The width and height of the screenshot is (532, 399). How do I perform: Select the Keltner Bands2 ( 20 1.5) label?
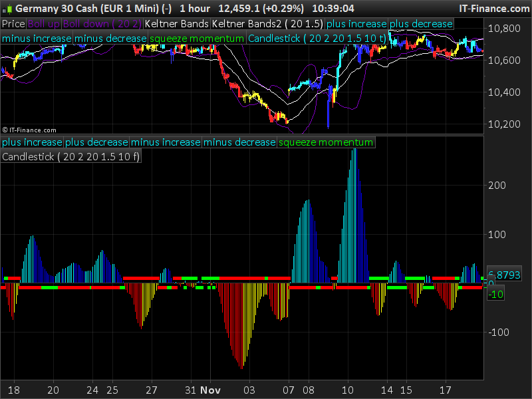click(267, 24)
